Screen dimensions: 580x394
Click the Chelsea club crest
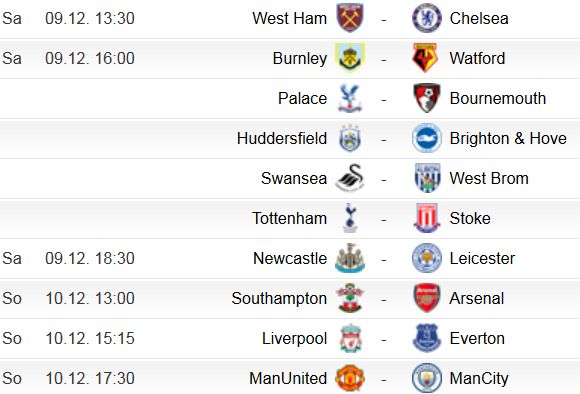[427, 18]
